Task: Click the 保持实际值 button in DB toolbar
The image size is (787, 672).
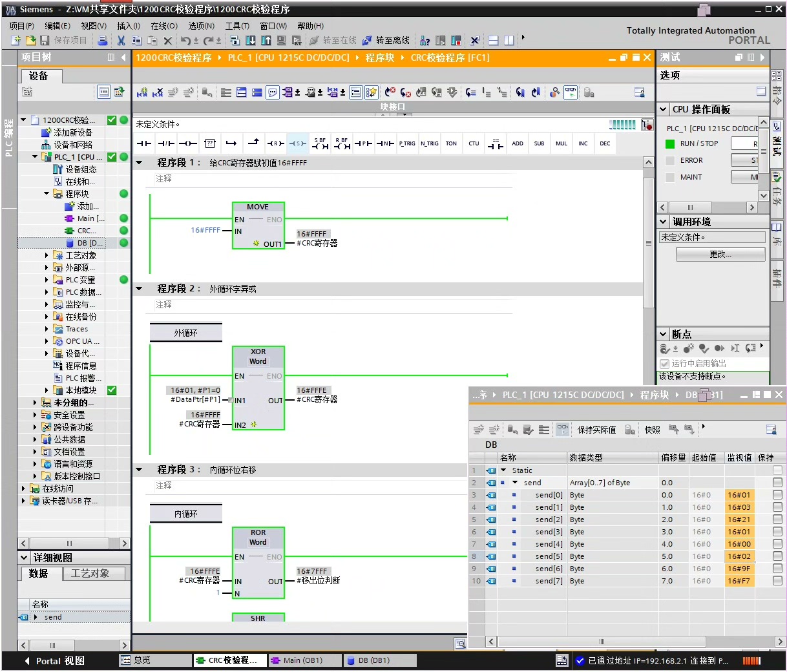Action: [596, 430]
